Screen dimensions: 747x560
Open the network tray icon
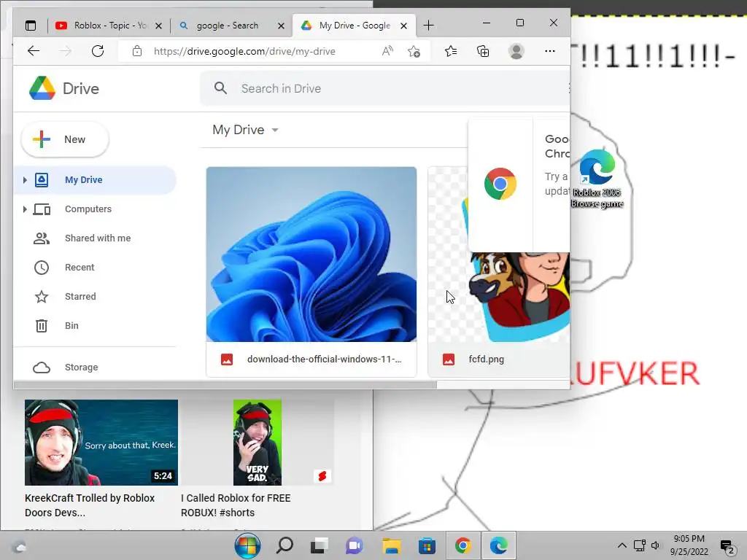pyautogui.click(x=639, y=545)
